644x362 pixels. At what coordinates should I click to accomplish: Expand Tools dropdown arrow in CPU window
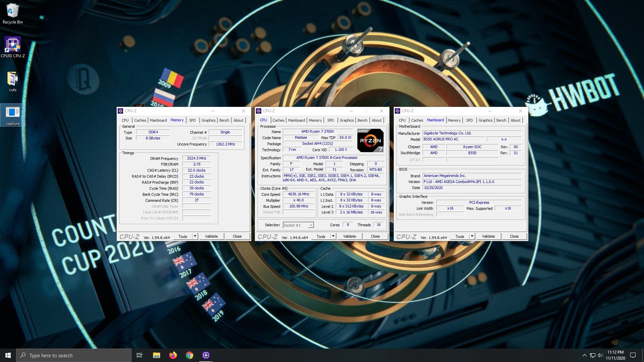pyautogui.click(x=333, y=236)
